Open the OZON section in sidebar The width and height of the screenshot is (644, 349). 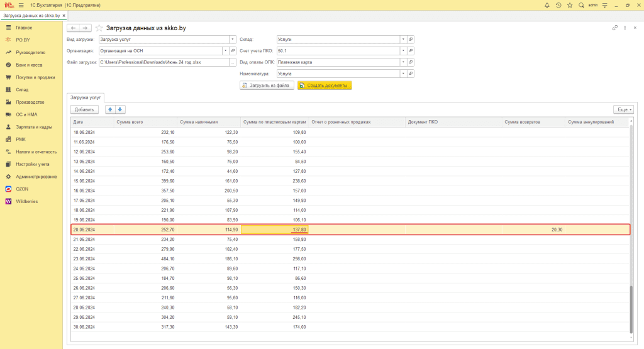(x=23, y=189)
